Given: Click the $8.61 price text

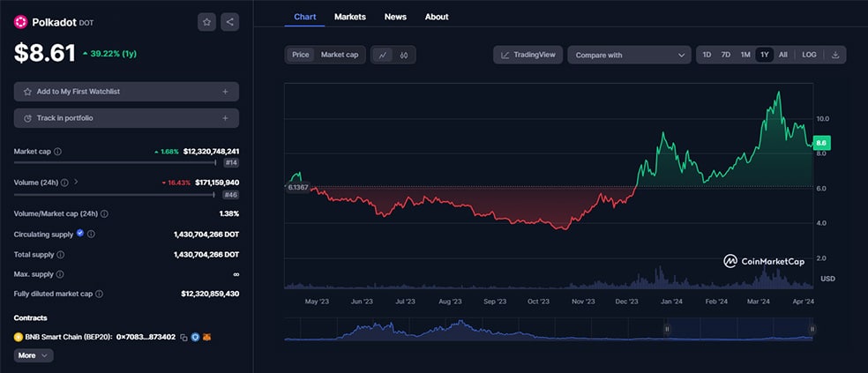Looking at the screenshot, I should click(44, 53).
